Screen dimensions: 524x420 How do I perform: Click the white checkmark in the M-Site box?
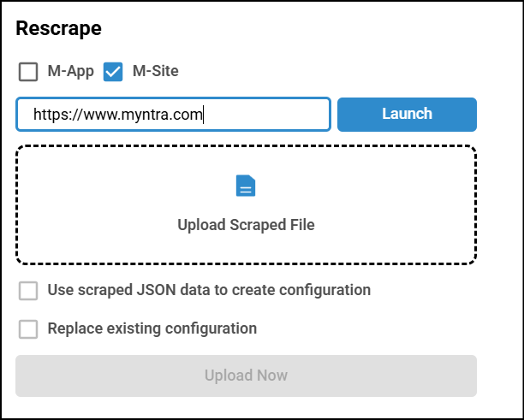point(113,72)
